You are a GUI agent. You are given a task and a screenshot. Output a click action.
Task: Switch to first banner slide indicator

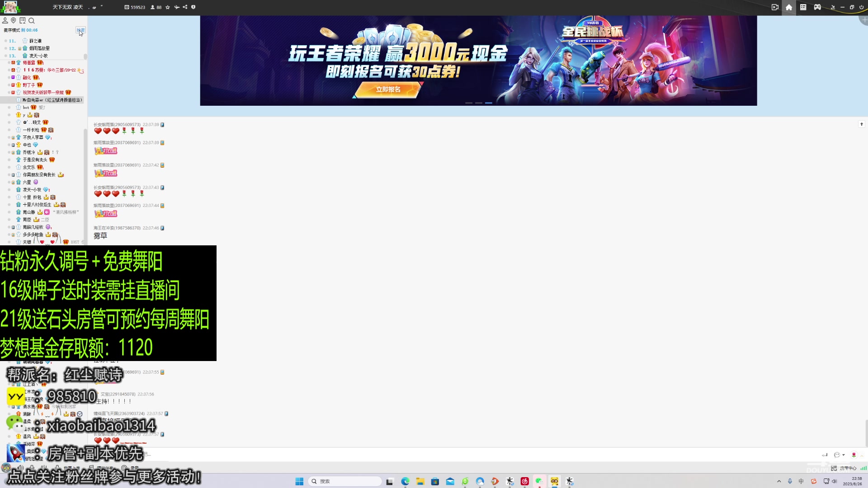tap(469, 103)
